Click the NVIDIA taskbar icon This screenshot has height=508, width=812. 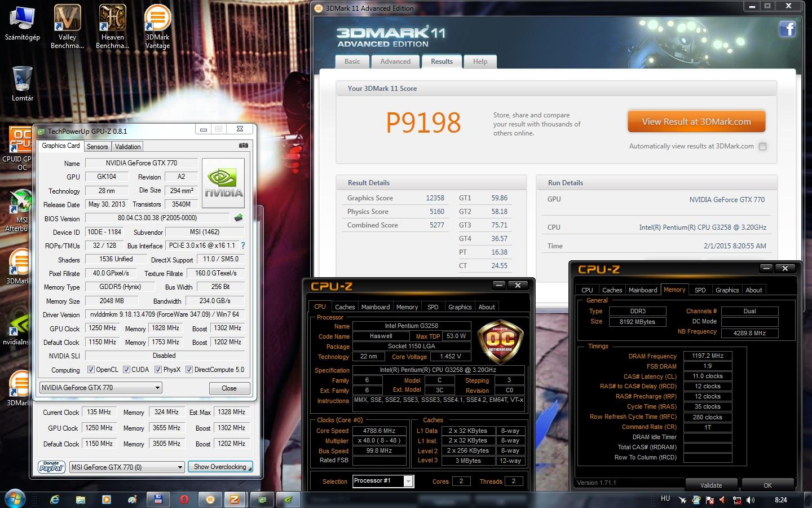pos(288,500)
